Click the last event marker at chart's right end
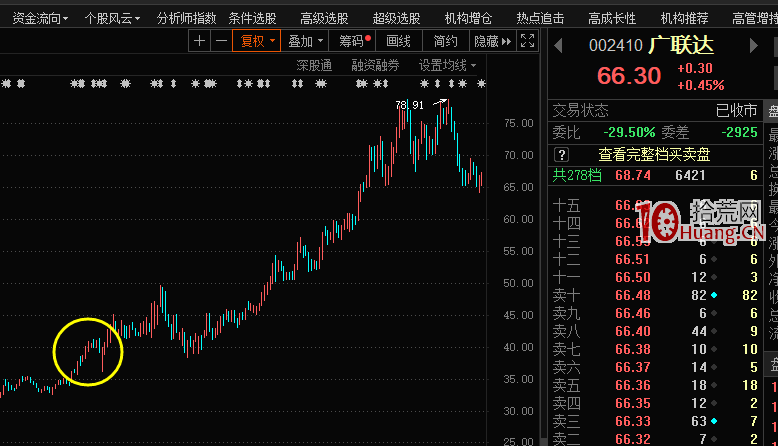The image size is (778, 446). click(481, 84)
